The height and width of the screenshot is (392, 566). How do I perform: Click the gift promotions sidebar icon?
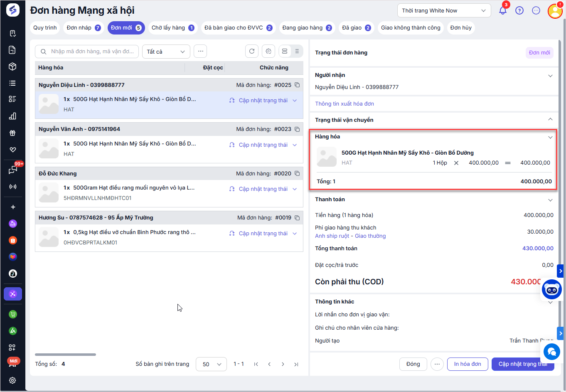tap(12, 133)
